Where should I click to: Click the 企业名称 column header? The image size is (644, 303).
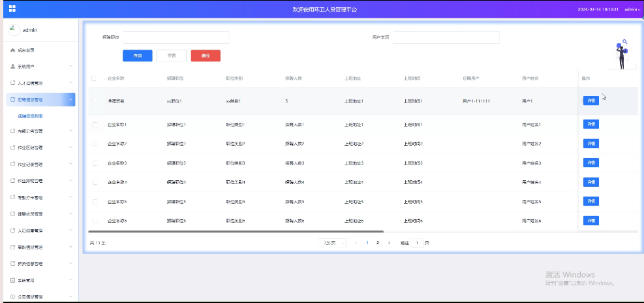point(116,78)
